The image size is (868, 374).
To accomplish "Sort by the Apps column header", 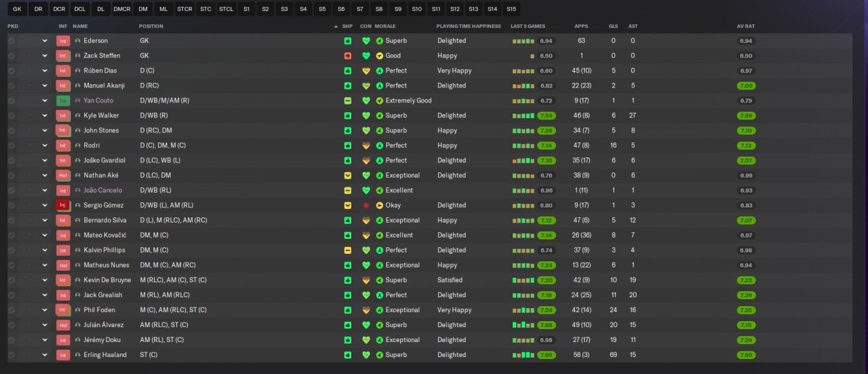I will coord(581,26).
